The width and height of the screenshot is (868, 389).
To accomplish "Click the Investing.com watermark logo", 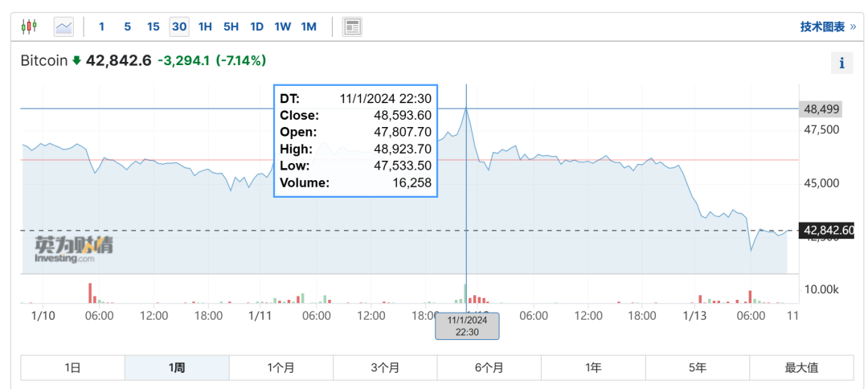I will tap(73, 249).
